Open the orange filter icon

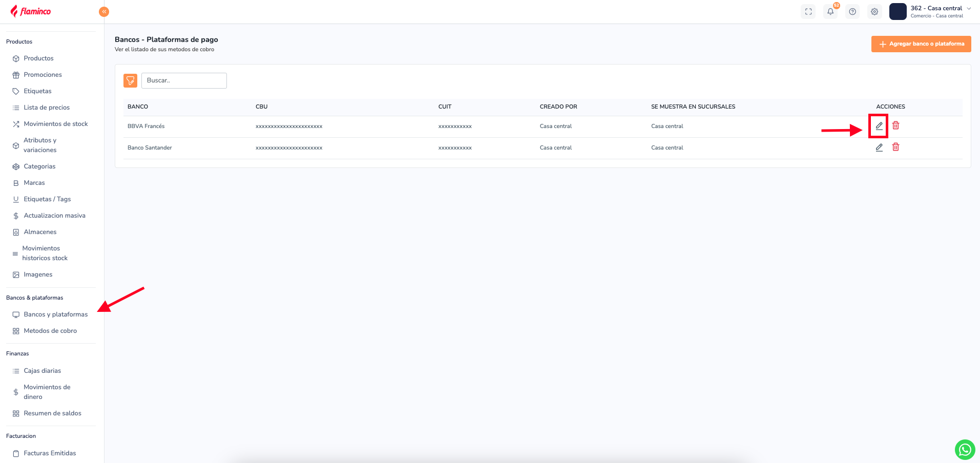[x=130, y=80]
